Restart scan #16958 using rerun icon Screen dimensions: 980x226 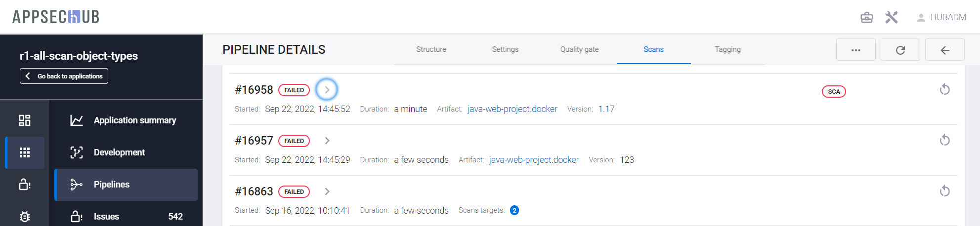click(944, 90)
